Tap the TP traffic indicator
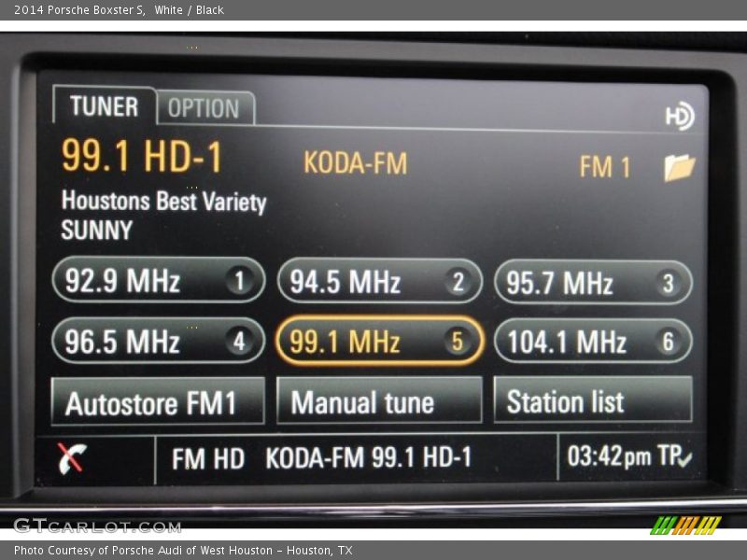Image resolution: width=747 pixels, height=560 pixels. click(675, 455)
